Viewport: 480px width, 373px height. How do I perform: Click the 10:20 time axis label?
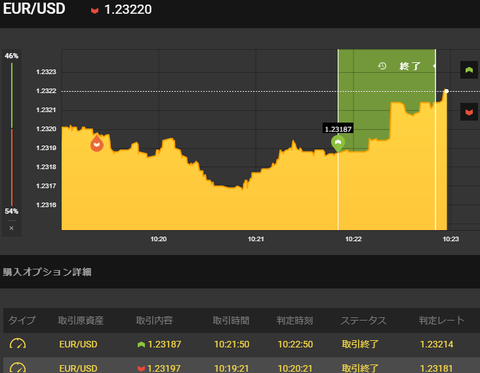click(x=159, y=239)
